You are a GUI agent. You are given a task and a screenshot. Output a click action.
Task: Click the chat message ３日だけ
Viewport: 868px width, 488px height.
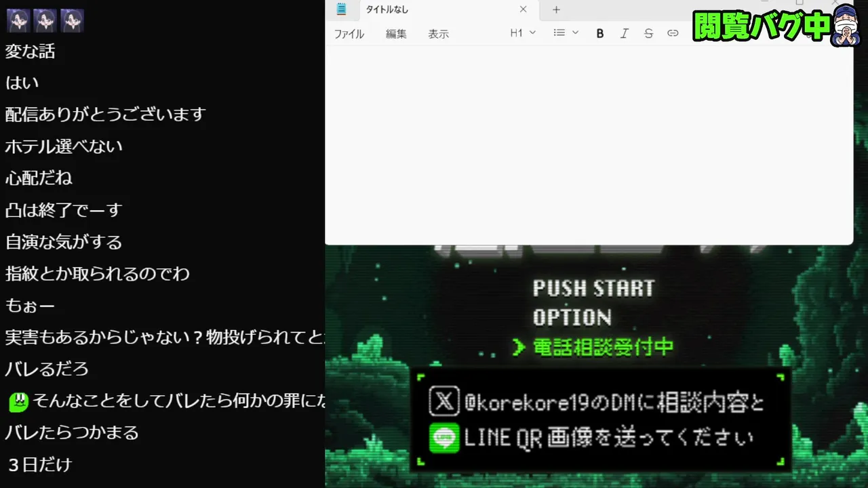pos(40,465)
